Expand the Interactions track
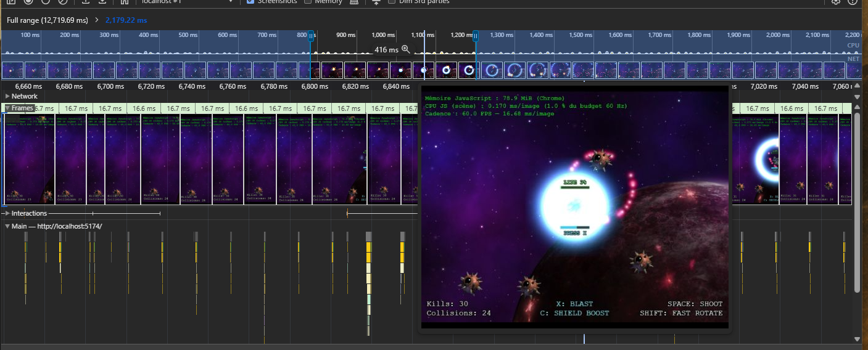Image resolution: width=868 pixels, height=350 pixels. [x=7, y=213]
